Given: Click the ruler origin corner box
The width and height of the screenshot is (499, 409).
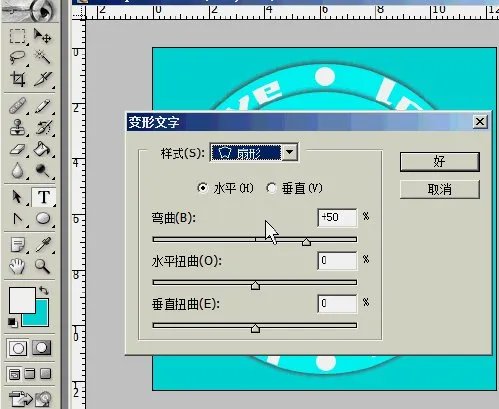Looking at the screenshot, I should click(x=79, y=12).
